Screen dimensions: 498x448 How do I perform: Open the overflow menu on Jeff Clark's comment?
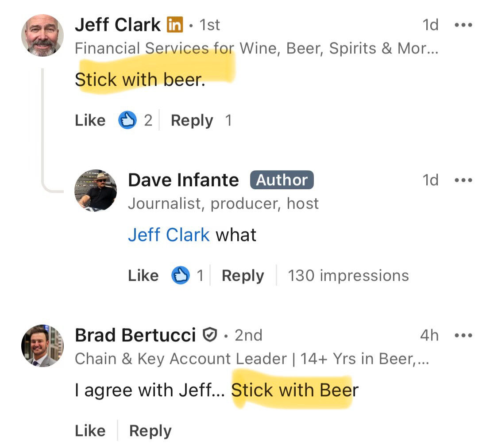click(463, 25)
